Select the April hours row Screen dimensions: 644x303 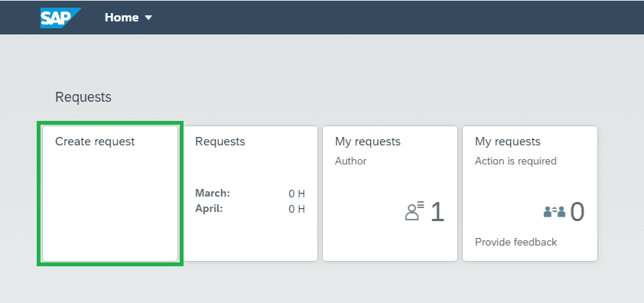click(250, 209)
